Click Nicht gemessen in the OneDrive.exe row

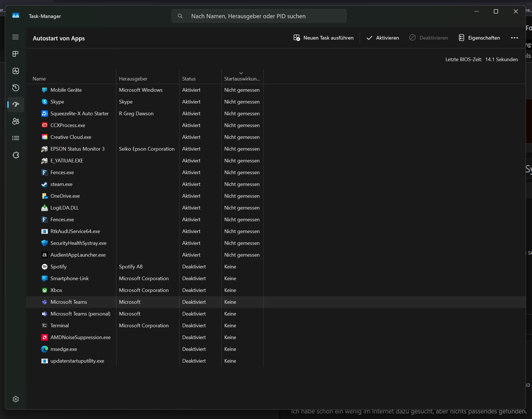tap(242, 196)
